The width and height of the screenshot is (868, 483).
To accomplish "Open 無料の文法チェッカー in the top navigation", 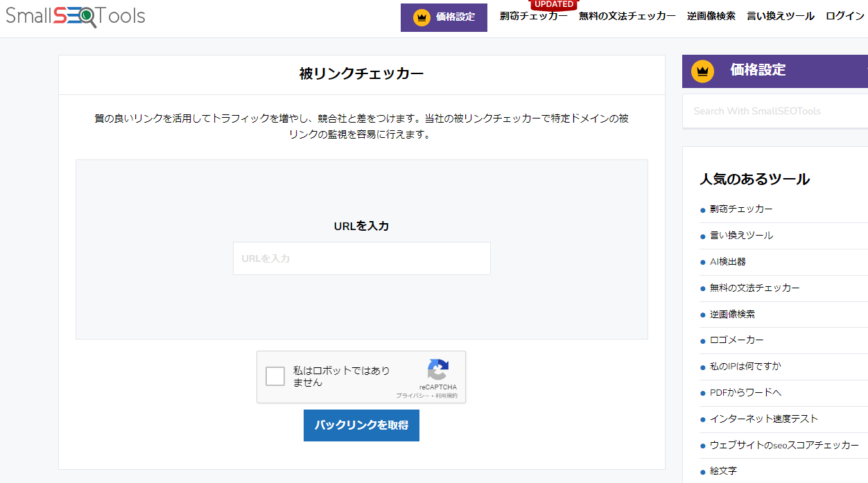I will [627, 16].
